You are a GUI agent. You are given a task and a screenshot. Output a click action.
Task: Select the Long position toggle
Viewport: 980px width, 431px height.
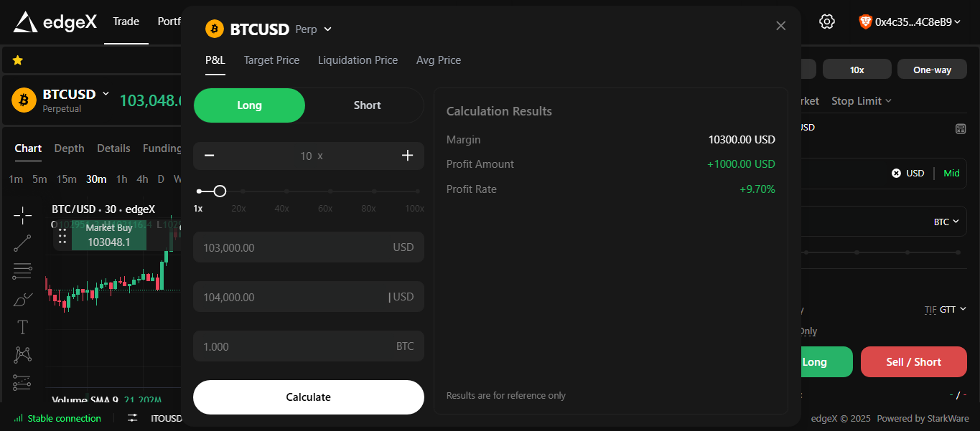coord(249,105)
